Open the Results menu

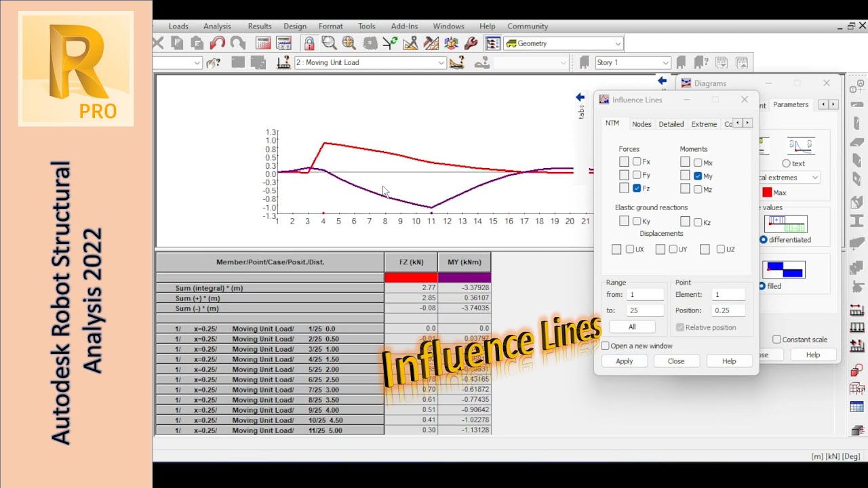pos(260,26)
